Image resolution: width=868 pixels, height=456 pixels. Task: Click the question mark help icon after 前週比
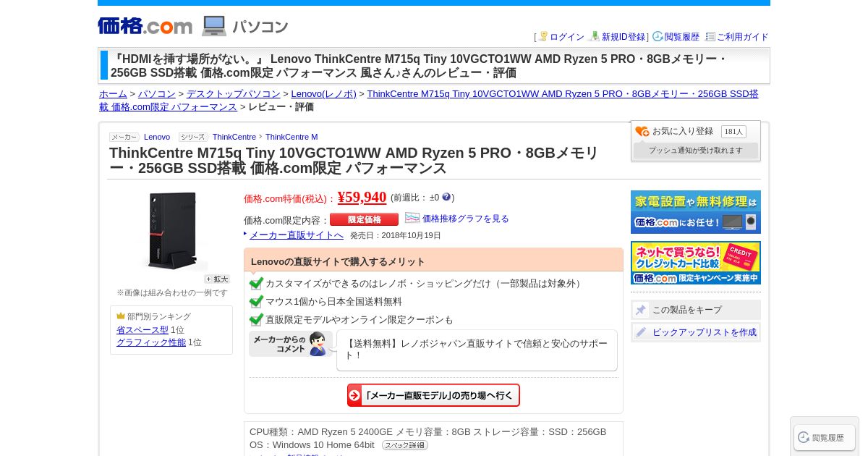pos(446,197)
